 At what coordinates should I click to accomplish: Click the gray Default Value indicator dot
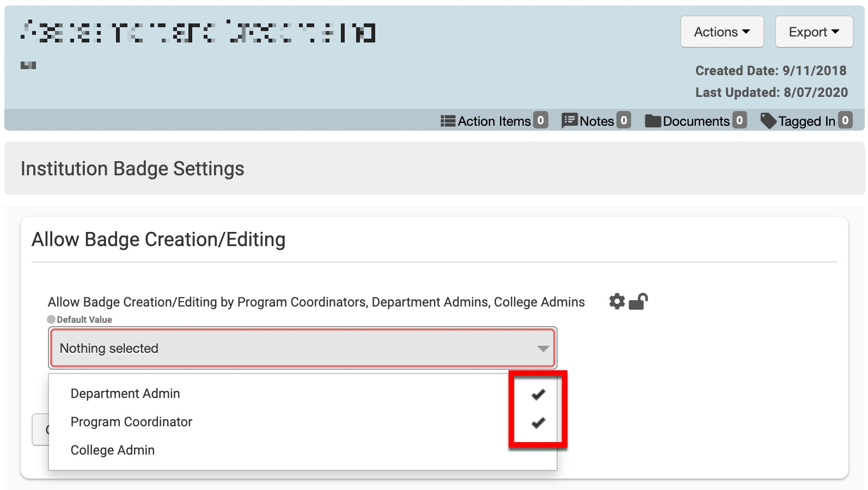click(x=51, y=320)
